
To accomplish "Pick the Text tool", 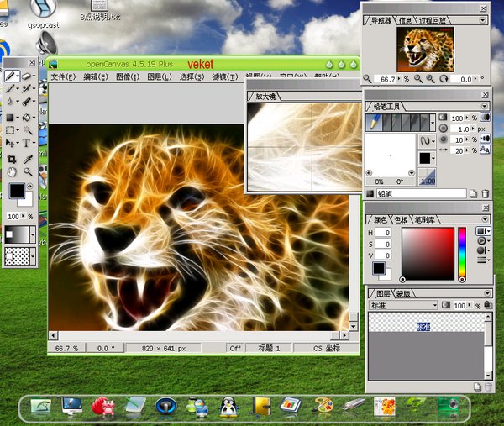I will (28, 144).
